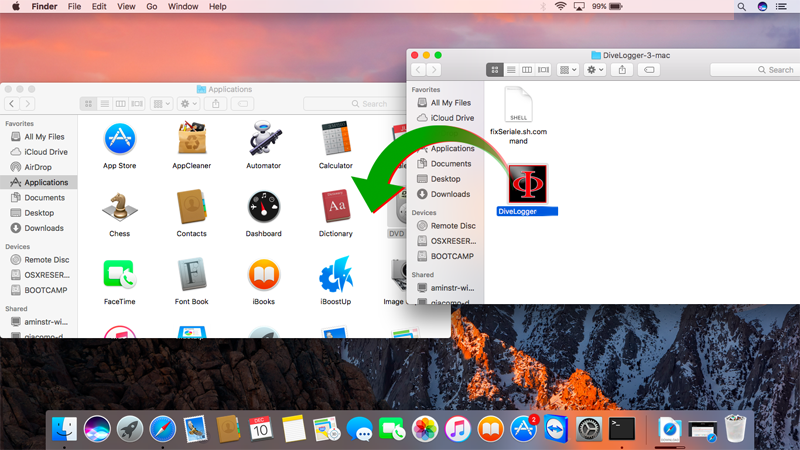
Task: Open Terminal from the Dock
Action: tap(621, 429)
